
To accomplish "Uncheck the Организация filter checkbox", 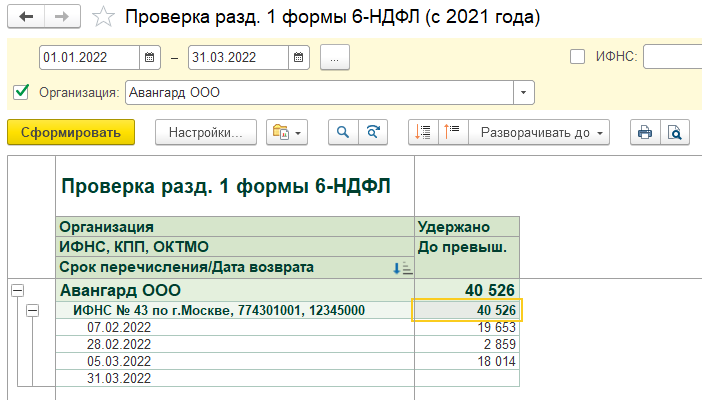I will coord(21,92).
